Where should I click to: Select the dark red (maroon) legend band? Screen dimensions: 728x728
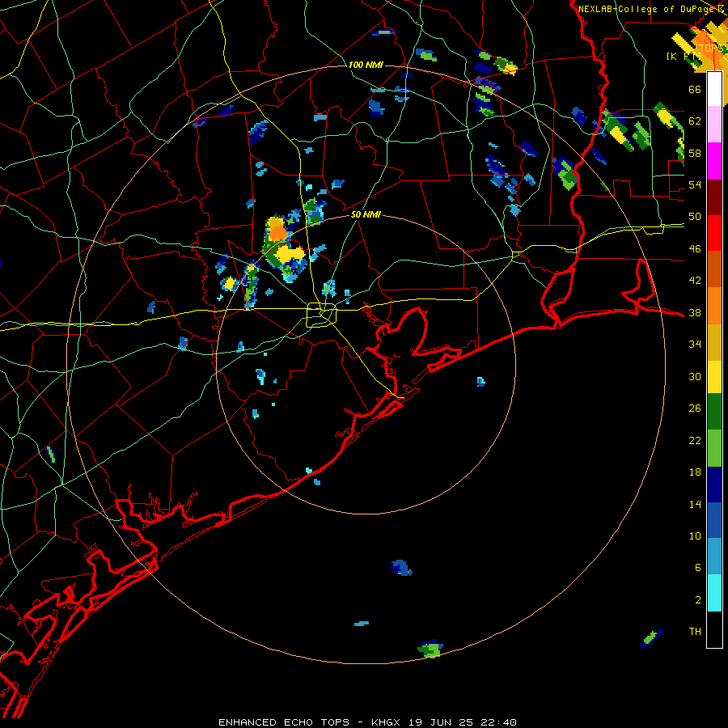click(714, 197)
